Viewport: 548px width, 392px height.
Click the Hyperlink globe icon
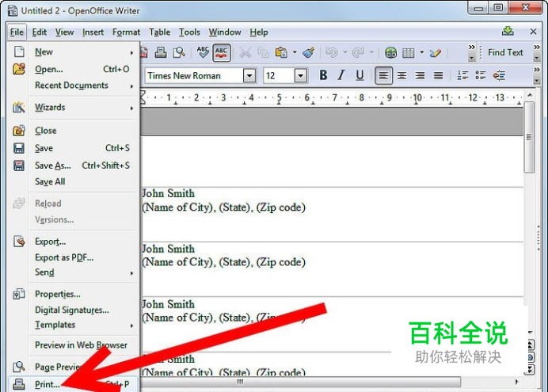point(390,53)
